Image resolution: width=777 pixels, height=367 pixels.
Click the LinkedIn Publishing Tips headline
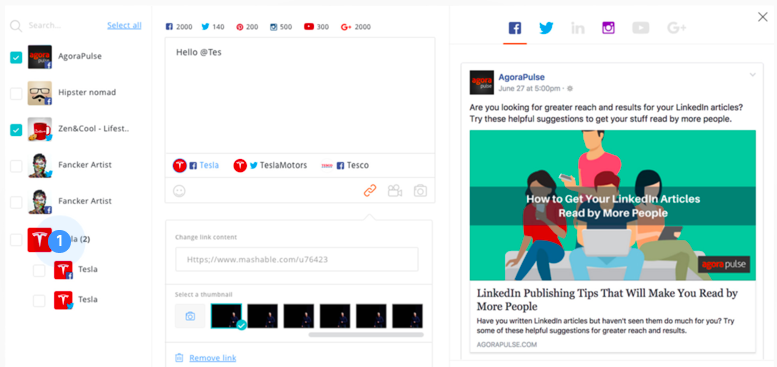coord(607,299)
